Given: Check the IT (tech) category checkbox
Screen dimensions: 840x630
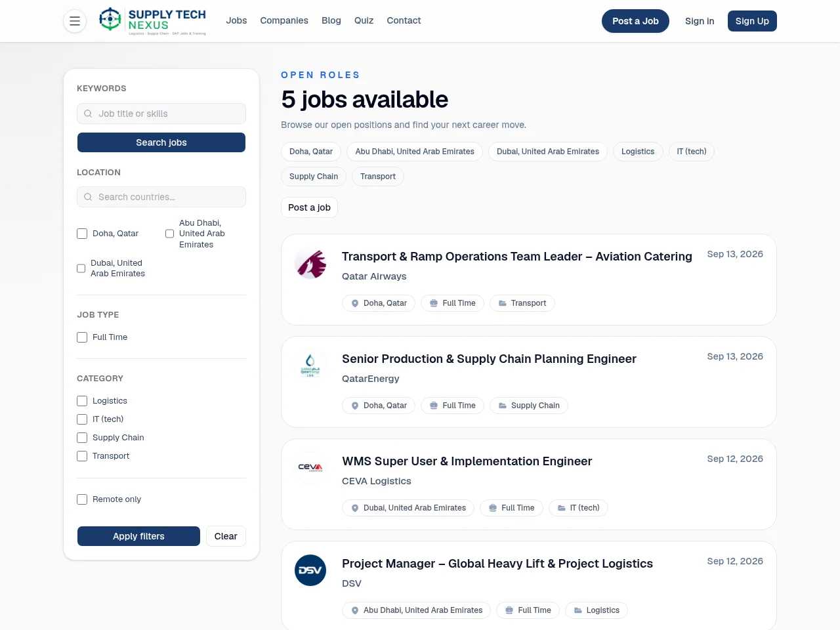Looking at the screenshot, I should [82, 419].
